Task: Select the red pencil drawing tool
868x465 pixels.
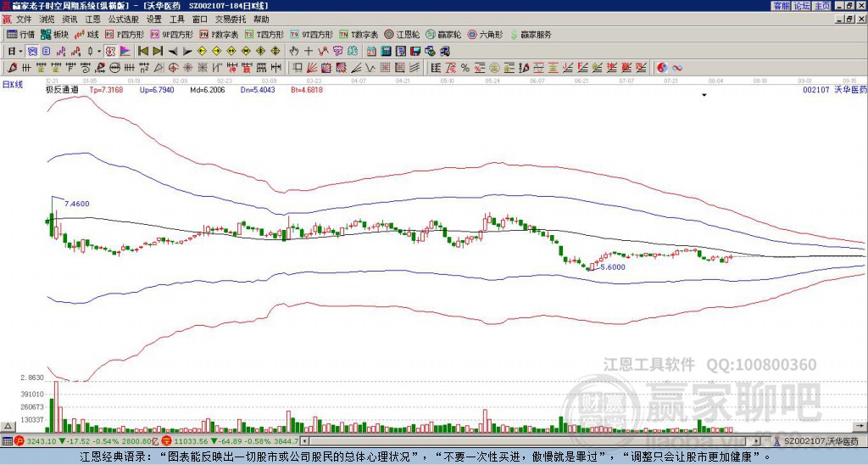Action: click(x=12, y=68)
